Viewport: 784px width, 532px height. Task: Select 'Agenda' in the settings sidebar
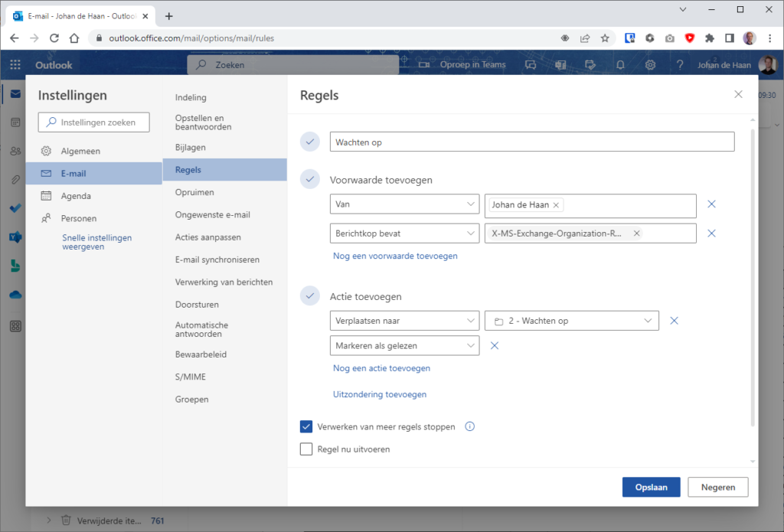(76, 196)
